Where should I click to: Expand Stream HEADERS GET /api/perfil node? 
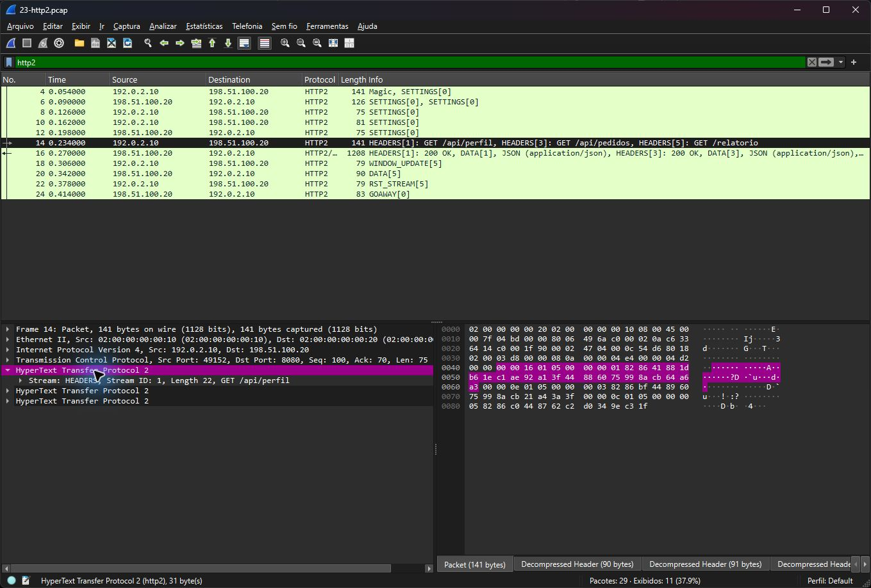pos(21,380)
